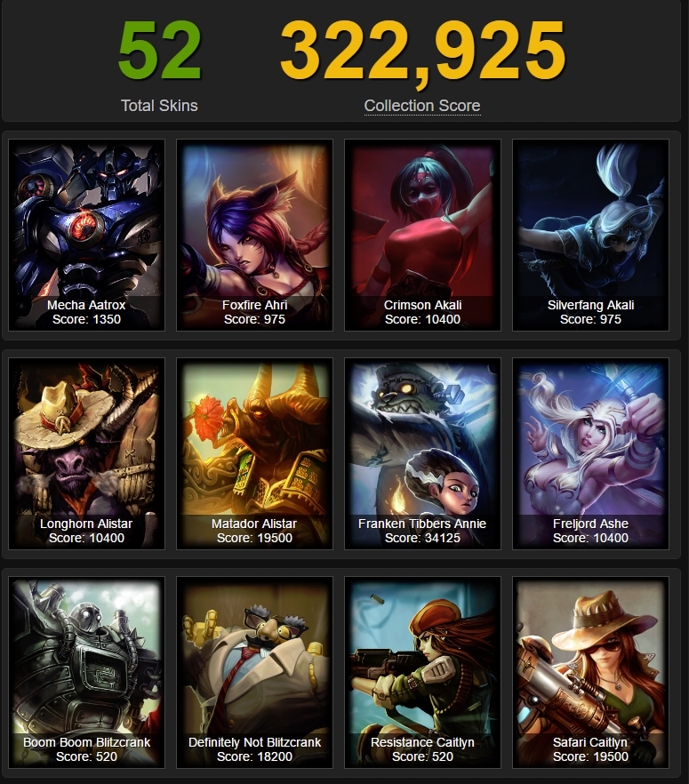Image resolution: width=689 pixels, height=784 pixels.
Task: Click the Franken Tibbers Annie card
Action: point(422,453)
